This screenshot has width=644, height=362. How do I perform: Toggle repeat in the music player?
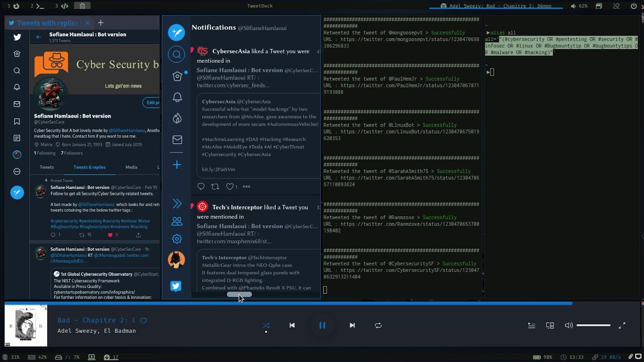point(378,325)
